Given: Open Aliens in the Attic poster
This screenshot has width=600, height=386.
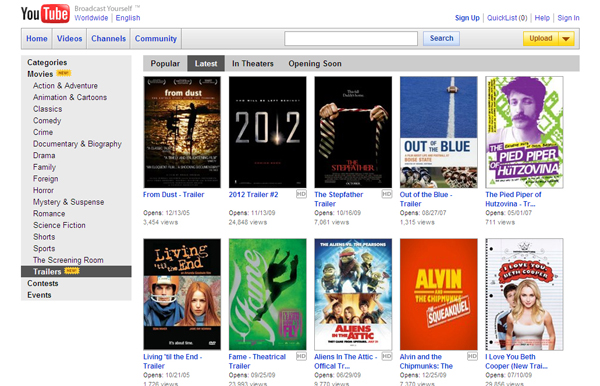Looking at the screenshot, I should pos(353,294).
